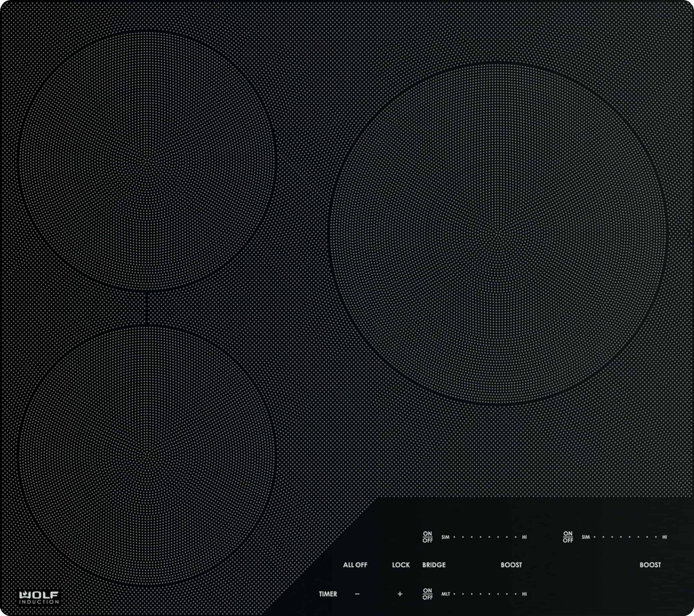Viewport: 694px width, 616px height.
Task: Select SIM on the scale above BRIDGE
Action: (x=445, y=537)
